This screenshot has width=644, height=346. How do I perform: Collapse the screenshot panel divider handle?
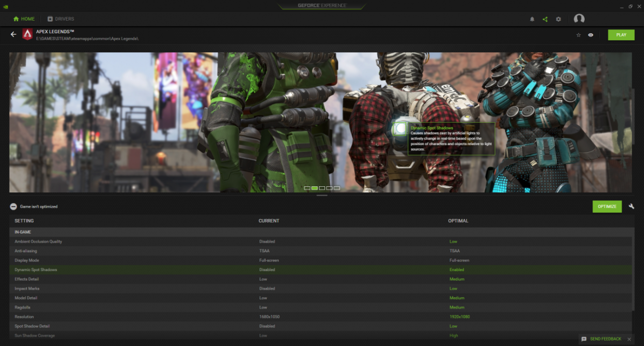tap(322, 195)
